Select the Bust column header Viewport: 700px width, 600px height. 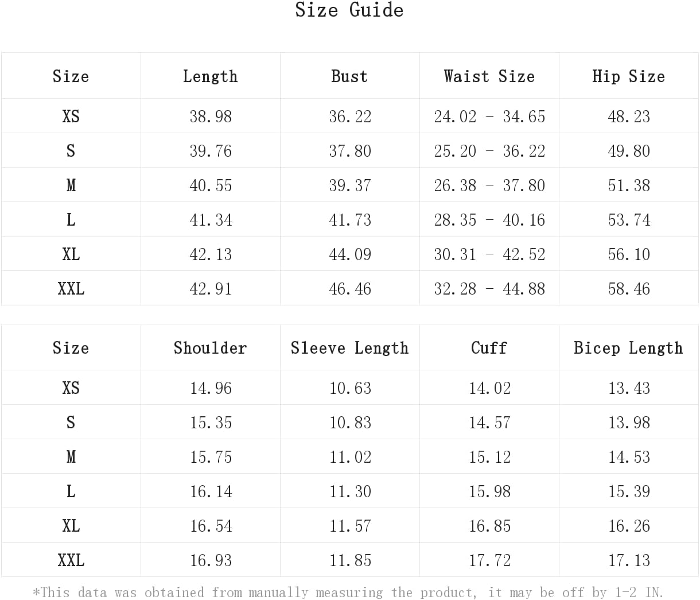tap(349, 76)
